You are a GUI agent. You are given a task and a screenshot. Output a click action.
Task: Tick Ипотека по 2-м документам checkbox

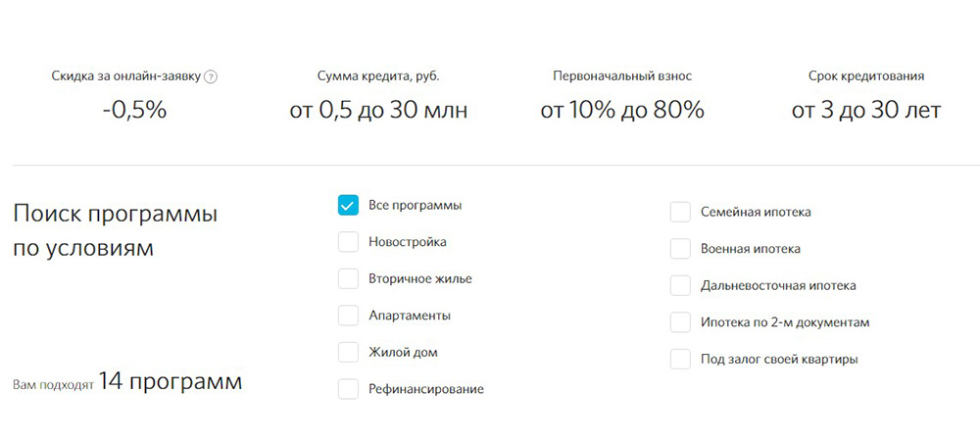(680, 322)
